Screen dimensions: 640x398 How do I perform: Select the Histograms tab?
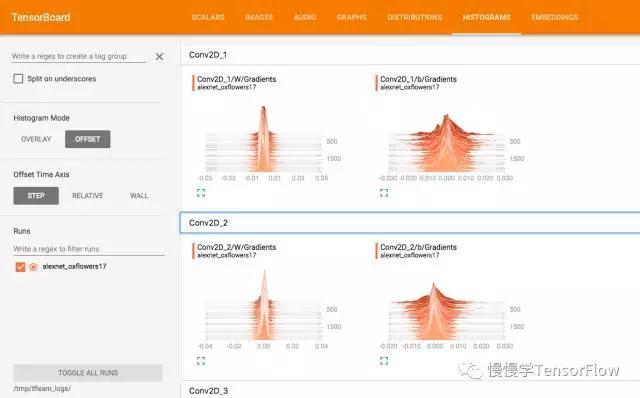(487, 17)
